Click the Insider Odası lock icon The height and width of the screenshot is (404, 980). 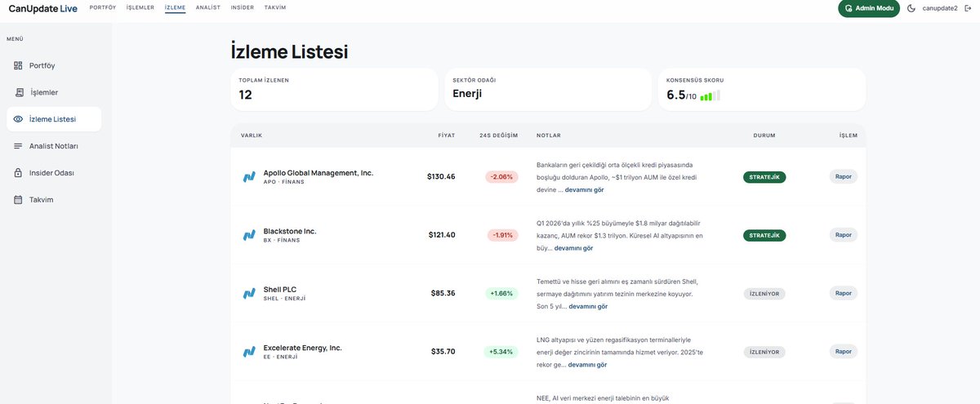tap(18, 173)
